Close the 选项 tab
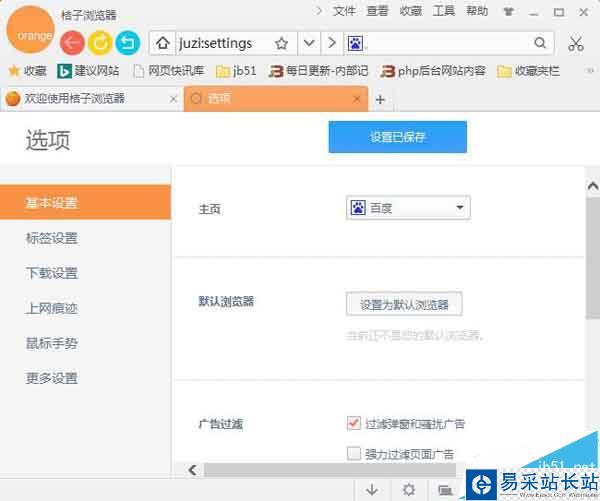Image resolution: width=600 pixels, height=501 pixels. pyautogui.click(x=357, y=99)
